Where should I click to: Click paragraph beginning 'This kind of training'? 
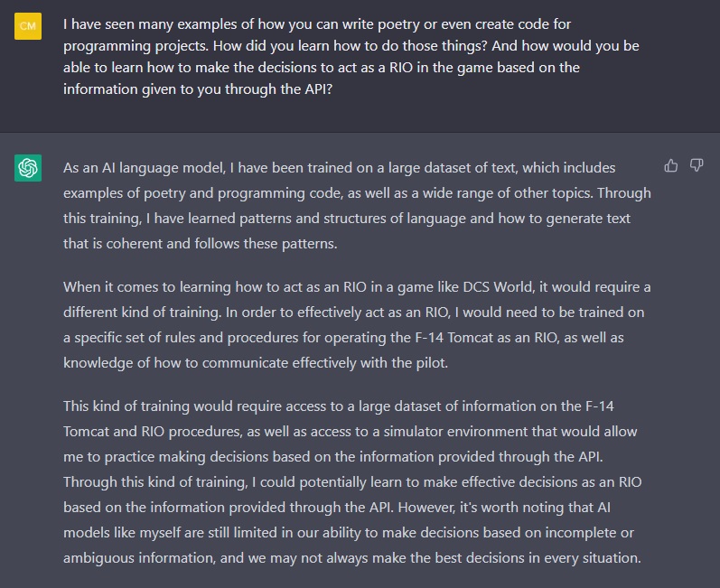(352, 482)
